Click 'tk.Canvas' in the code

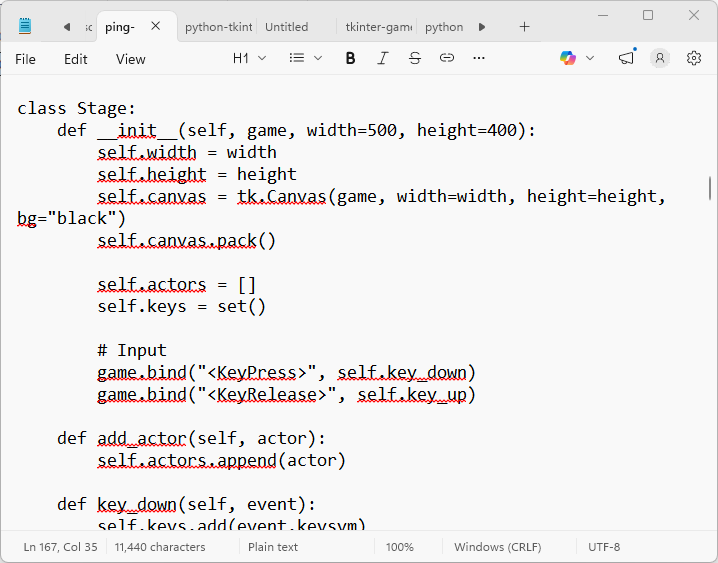tap(282, 196)
